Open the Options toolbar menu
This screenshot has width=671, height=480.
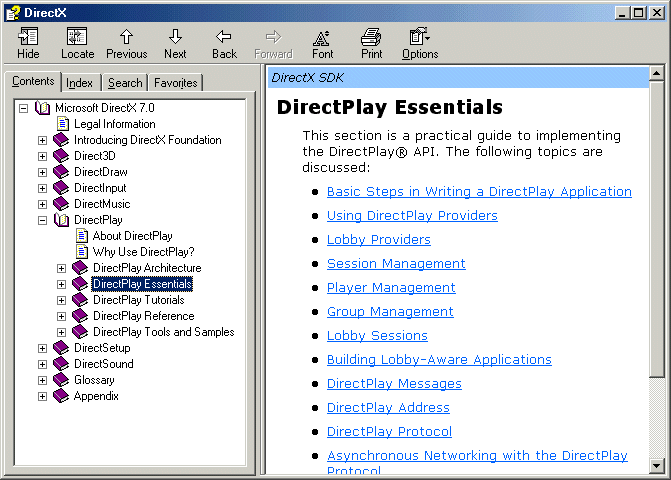coord(420,42)
